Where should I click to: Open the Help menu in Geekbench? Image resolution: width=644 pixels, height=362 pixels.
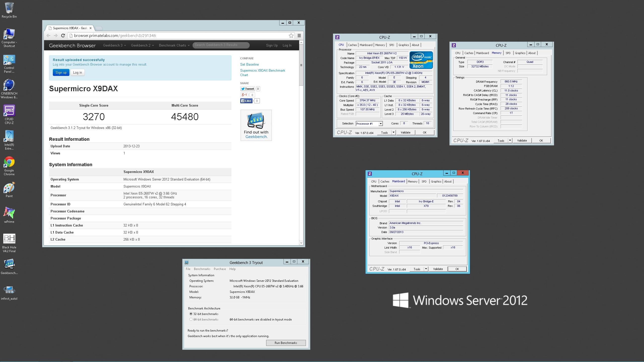pos(232,269)
